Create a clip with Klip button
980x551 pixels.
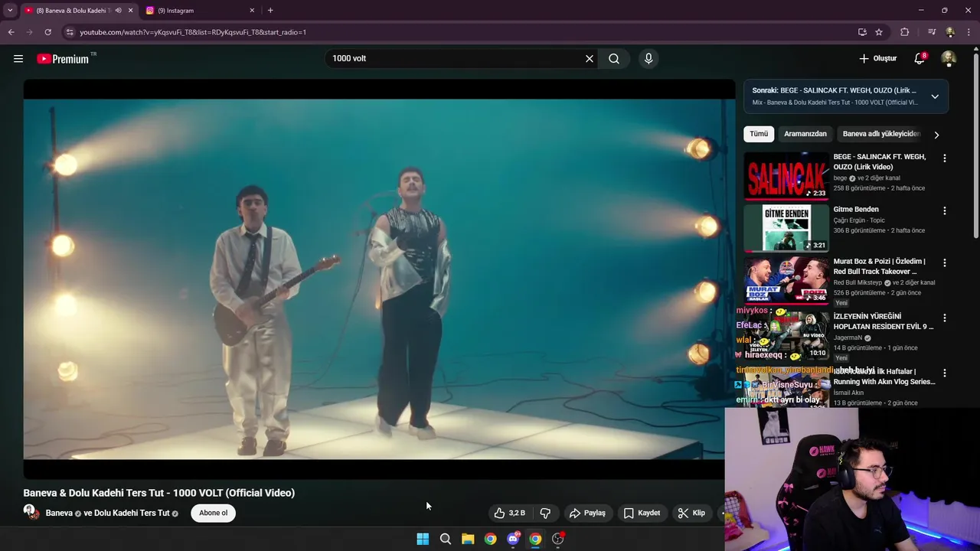[691, 513]
